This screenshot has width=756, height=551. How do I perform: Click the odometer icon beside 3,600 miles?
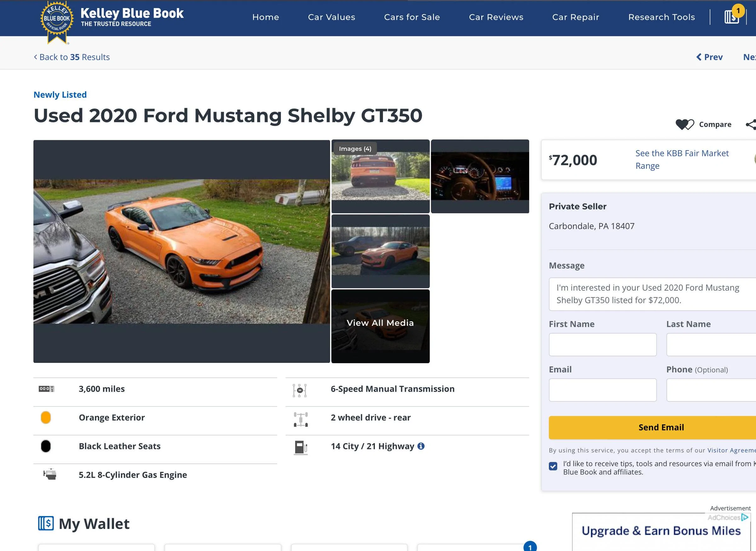point(46,389)
